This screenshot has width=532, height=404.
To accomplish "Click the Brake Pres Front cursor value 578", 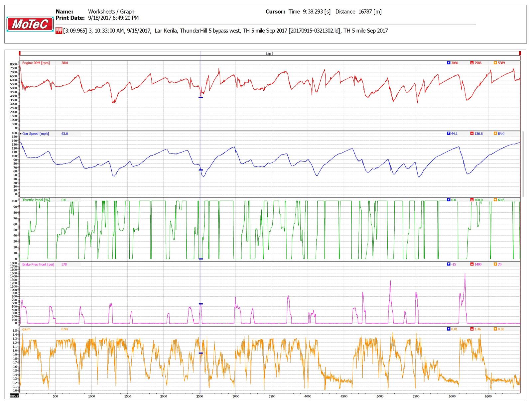I will tap(64, 264).
